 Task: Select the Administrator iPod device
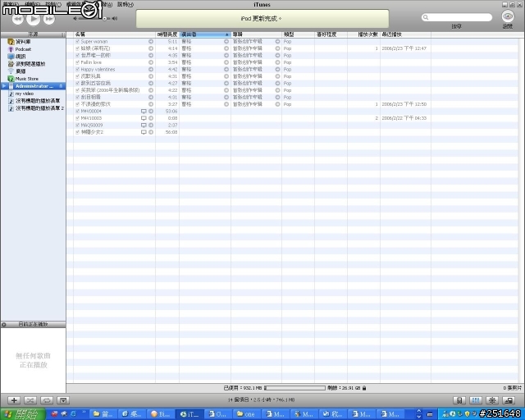(34, 86)
